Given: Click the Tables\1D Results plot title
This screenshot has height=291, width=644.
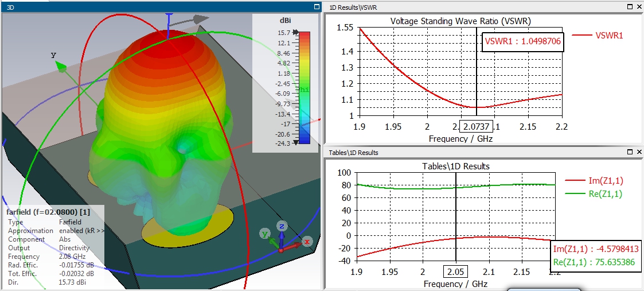Looking at the screenshot, I should pos(456,166).
